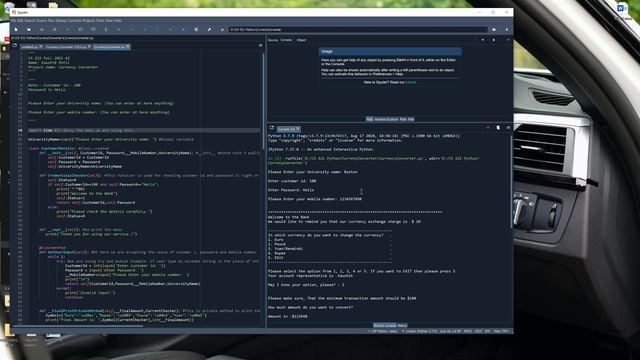Click CRLF end-of-line status
640x360 pixels.
click(x=478, y=331)
